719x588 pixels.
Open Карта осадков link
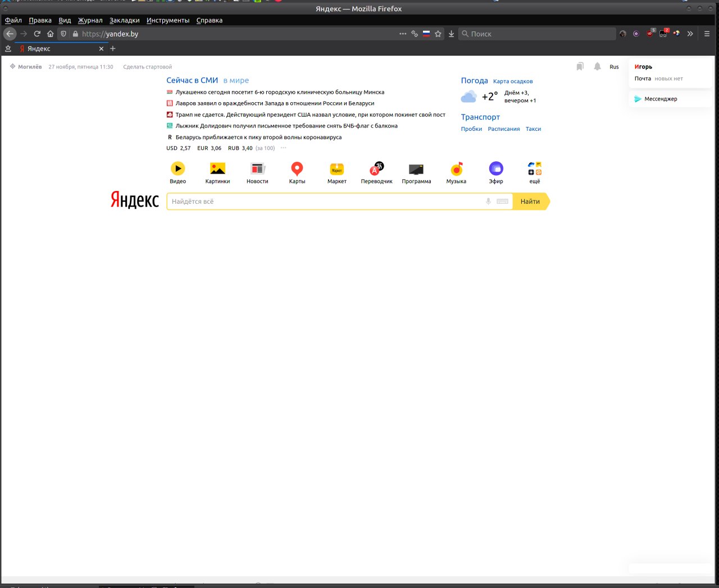(513, 81)
